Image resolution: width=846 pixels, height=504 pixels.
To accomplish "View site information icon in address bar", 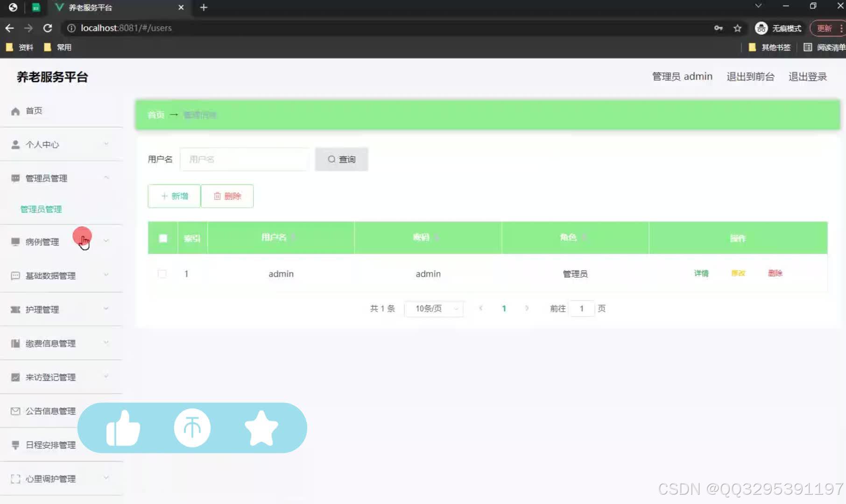I will (71, 28).
